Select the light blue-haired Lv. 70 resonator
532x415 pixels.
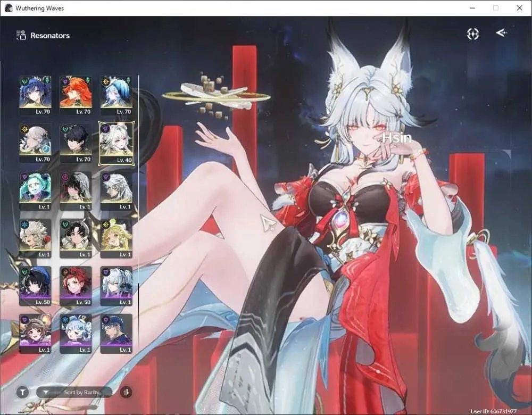(117, 96)
